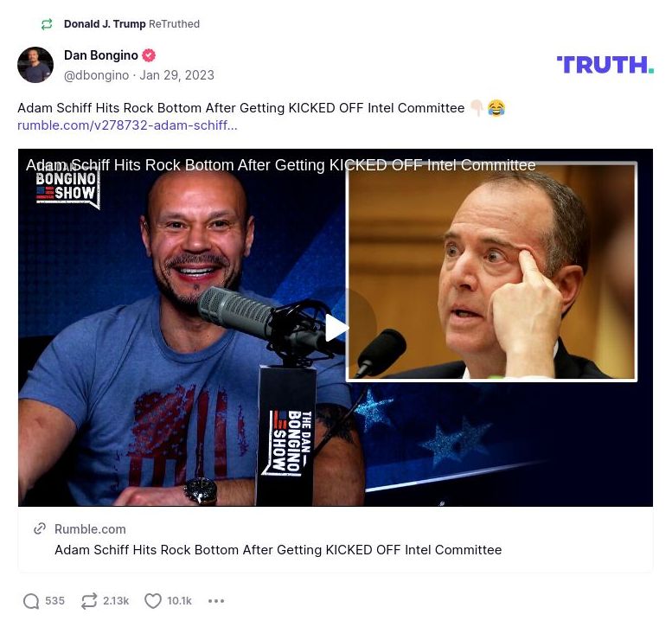
Task: Click the ReTruth arrows icon below post
Action: tap(88, 601)
